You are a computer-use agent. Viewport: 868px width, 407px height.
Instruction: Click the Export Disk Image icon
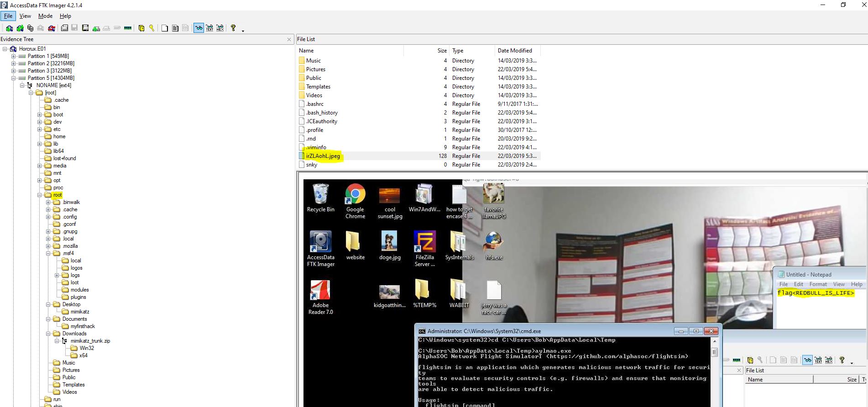74,28
